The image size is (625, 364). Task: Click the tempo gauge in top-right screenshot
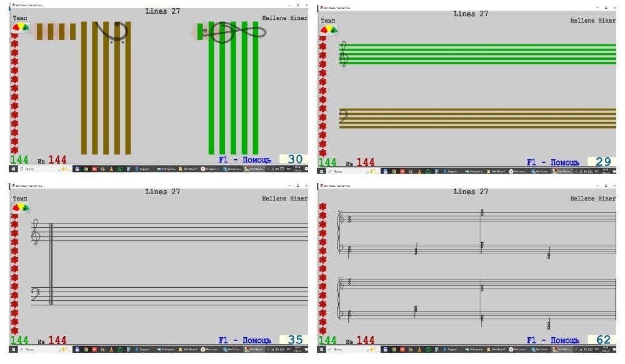click(328, 29)
